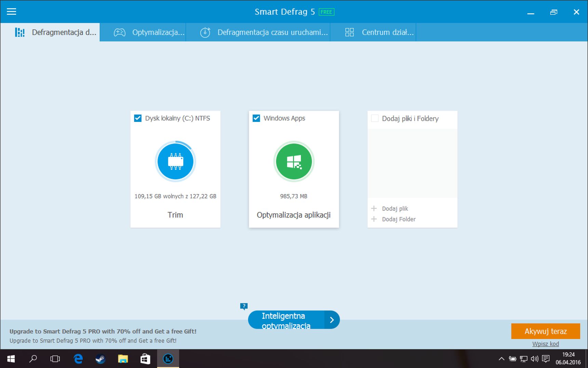Viewport: 588px width, 368px height.
Task: Open Defragmentacja czasu uruchami... tab
Action: tap(258, 32)
